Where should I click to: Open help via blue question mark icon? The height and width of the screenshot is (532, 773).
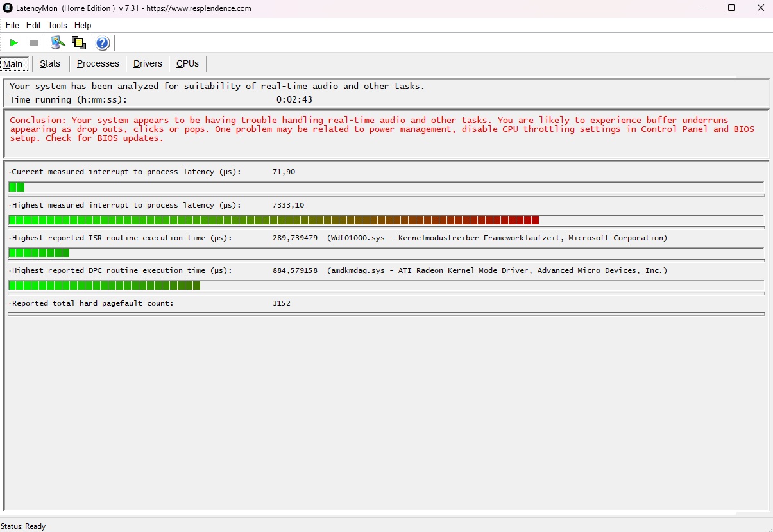(x=103, y=43)
